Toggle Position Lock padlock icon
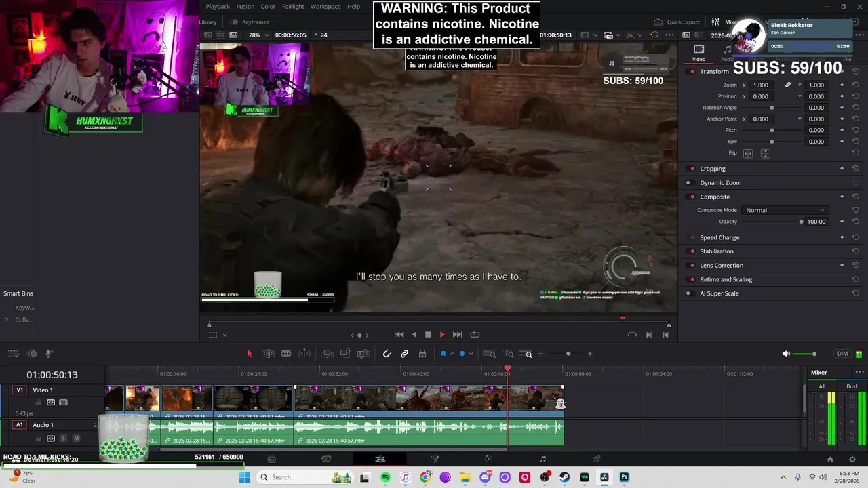868x488 pixels. [x=422, y=354]
